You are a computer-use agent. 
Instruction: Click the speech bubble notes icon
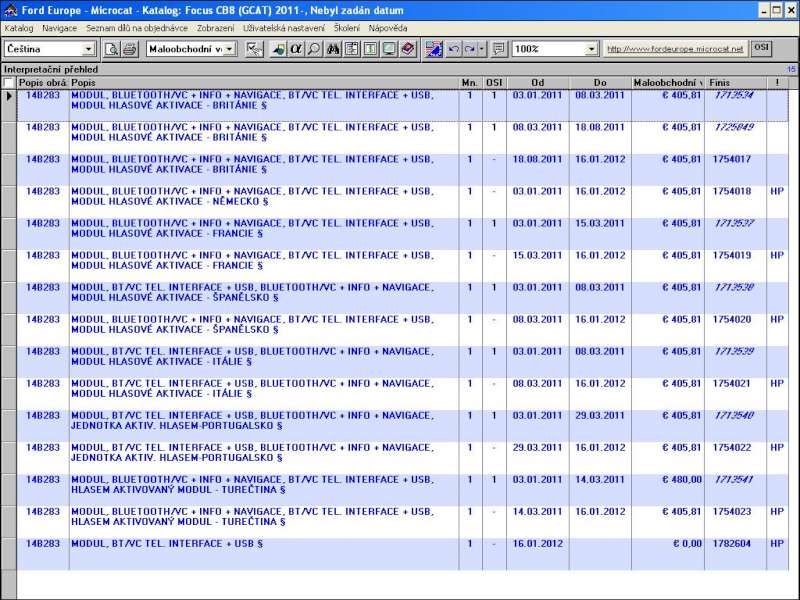click(499, 49)
